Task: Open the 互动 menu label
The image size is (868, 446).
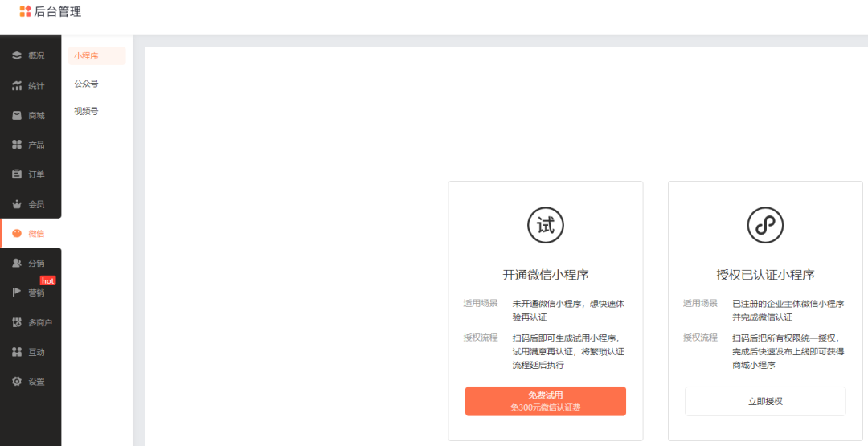Action: (36, 352)
